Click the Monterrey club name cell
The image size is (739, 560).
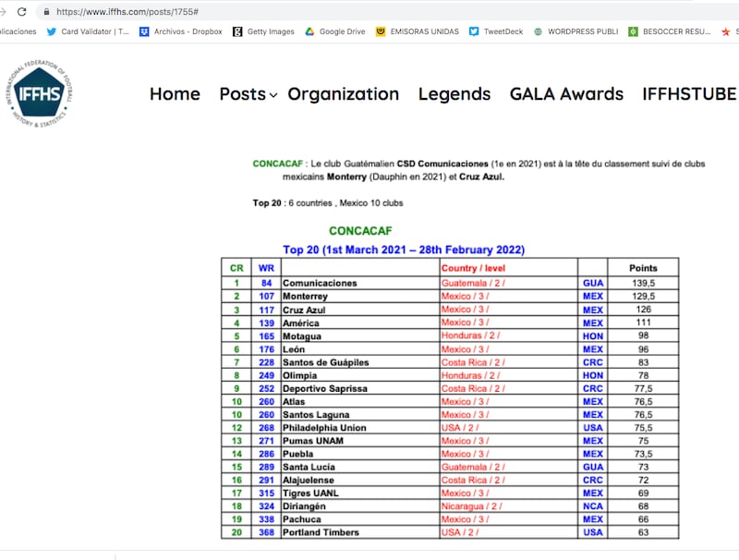point(360,296)
